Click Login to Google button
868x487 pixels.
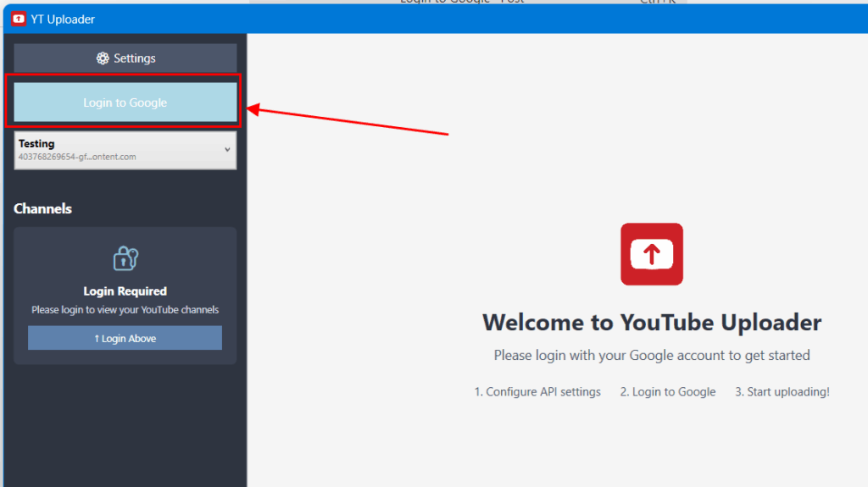click(125, 102)
